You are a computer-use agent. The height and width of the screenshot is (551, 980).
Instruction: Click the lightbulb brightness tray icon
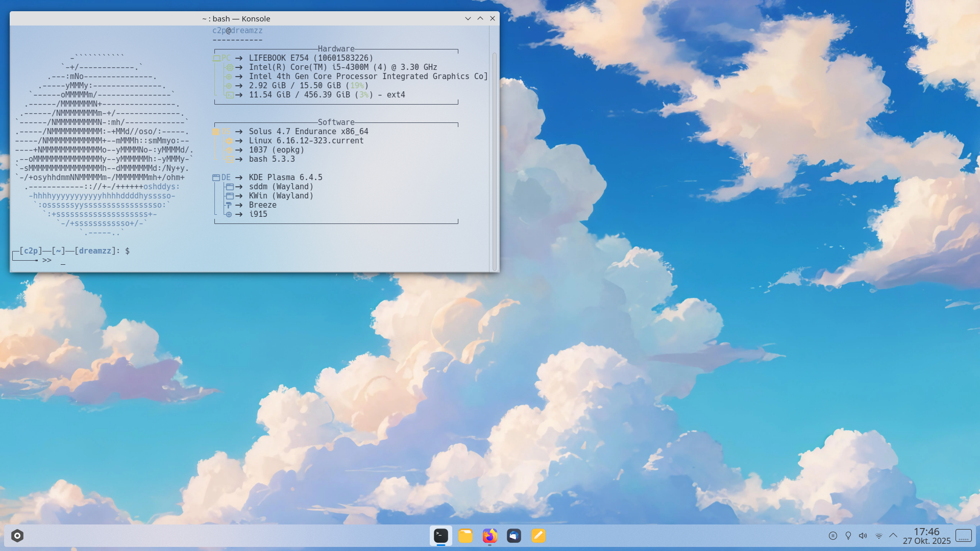click(848, 536)
